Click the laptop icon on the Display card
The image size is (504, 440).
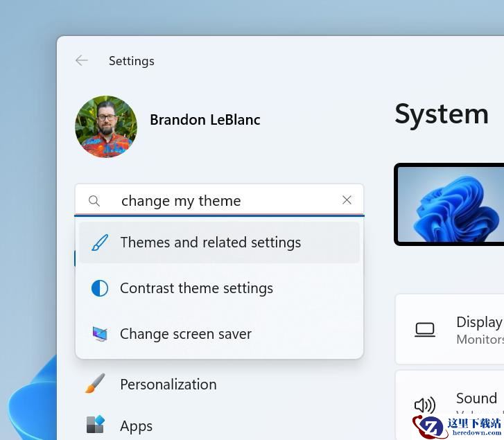[x=425, y=330]
